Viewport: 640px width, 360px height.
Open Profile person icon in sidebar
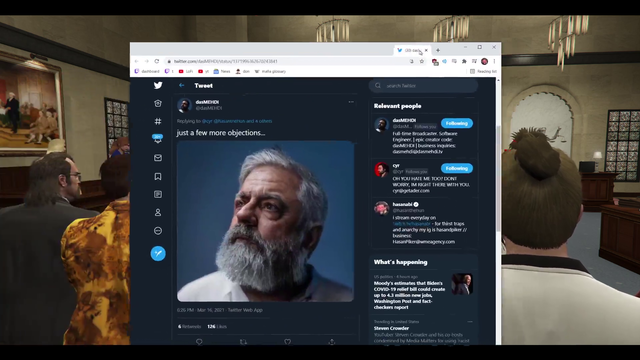pos(158,212)
